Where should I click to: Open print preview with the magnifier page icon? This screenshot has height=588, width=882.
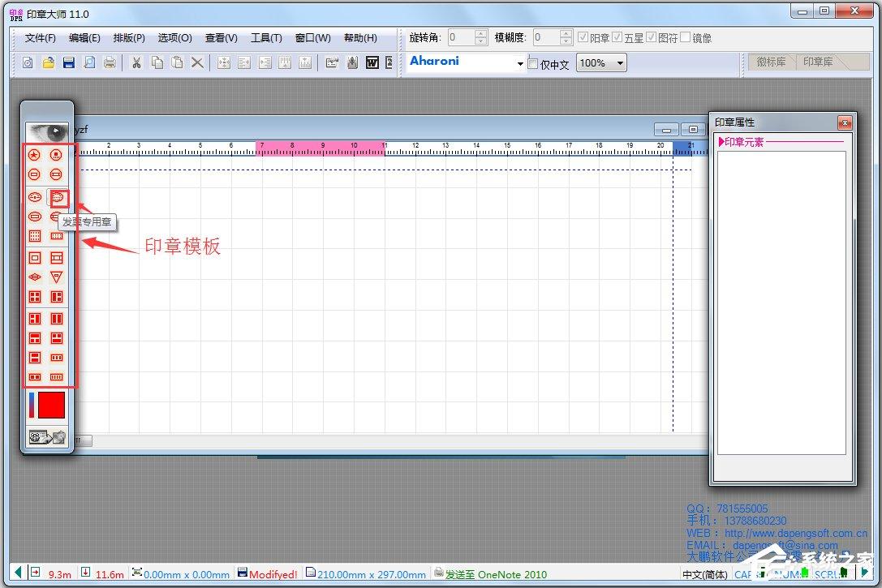[89, 62]
